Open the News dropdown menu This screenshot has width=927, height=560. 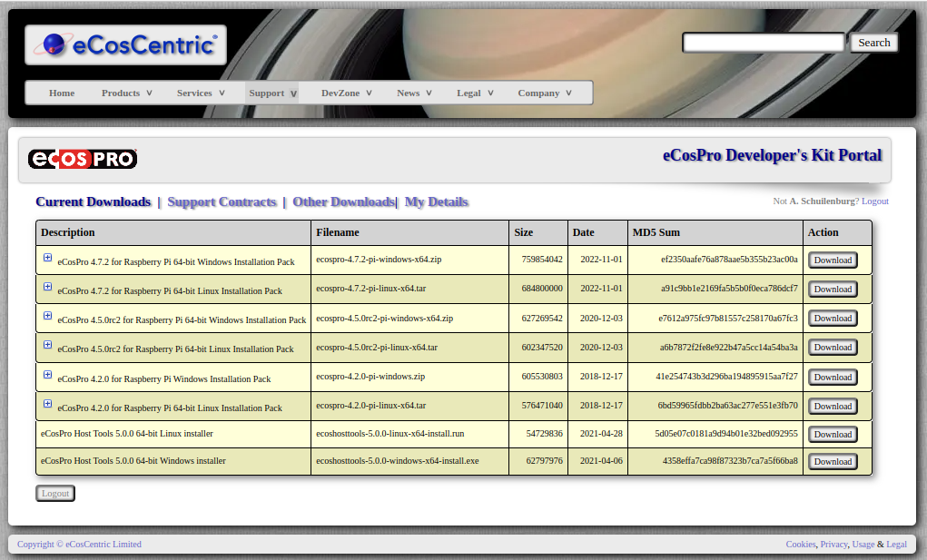tap(414, 93)
